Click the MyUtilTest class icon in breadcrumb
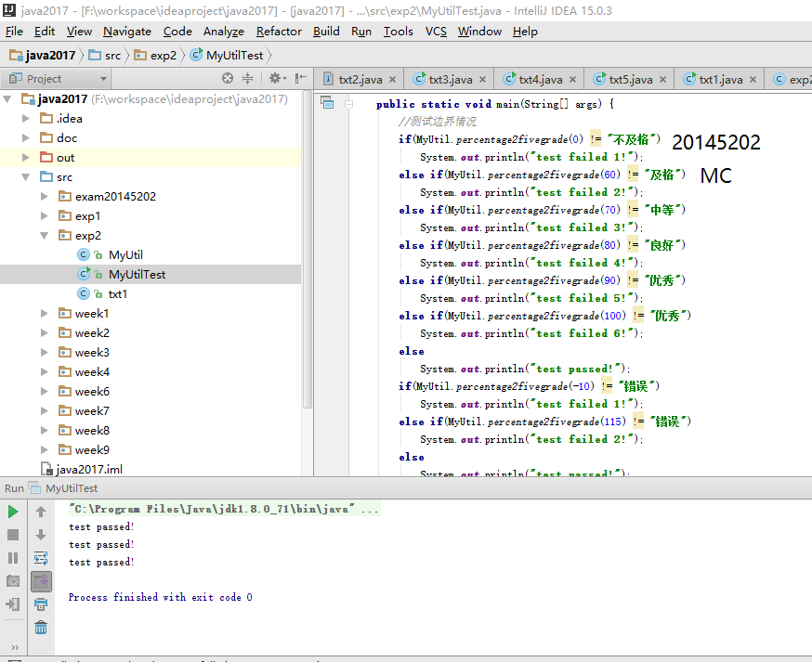This screenshot has height=662, width=812. pos(196,55)
